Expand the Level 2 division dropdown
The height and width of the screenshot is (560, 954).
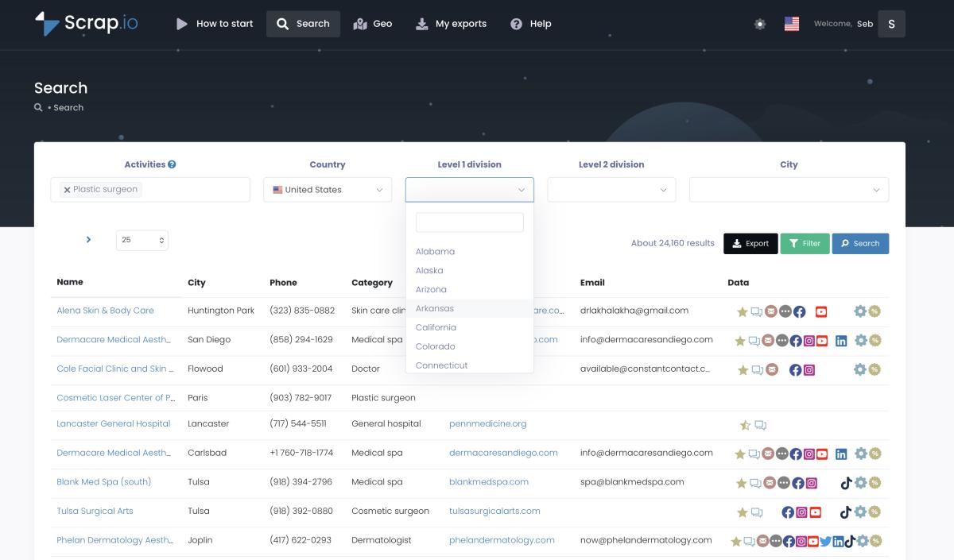(x=611, y=190)
